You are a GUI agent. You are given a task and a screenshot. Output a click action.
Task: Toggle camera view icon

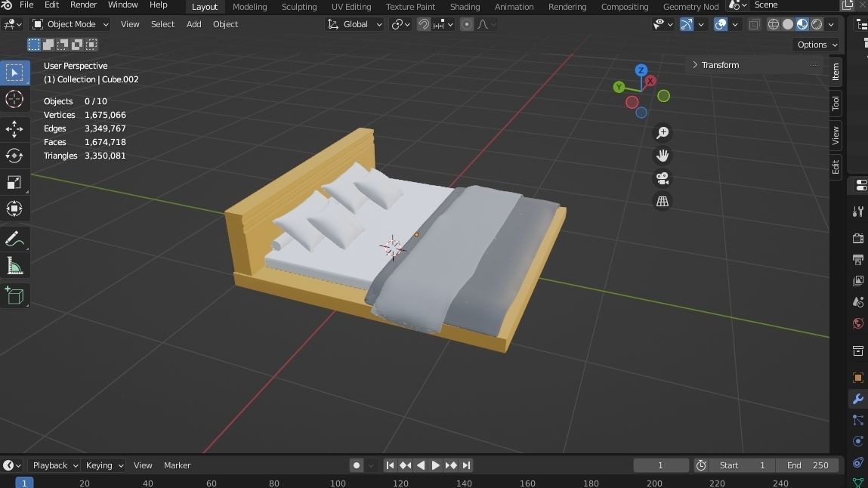(x=662, y=179)
